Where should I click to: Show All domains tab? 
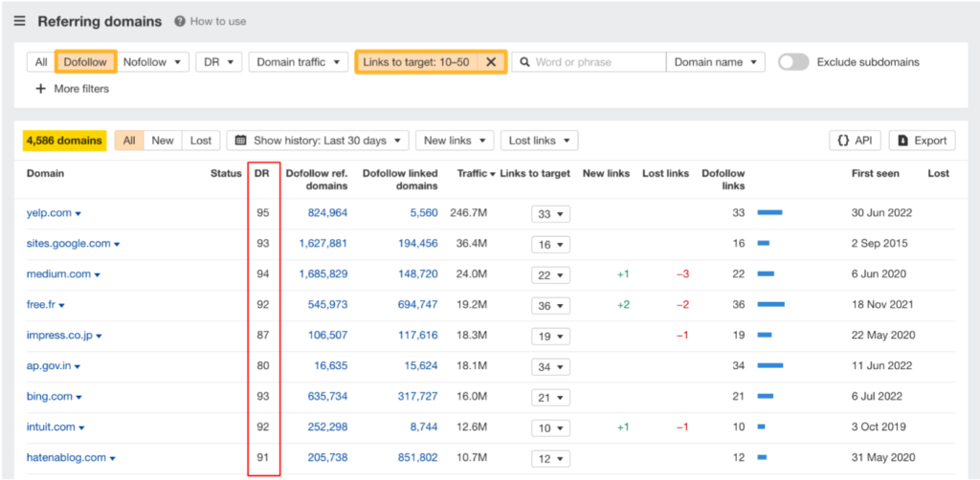pyautogui.click(x=129, y=141)
